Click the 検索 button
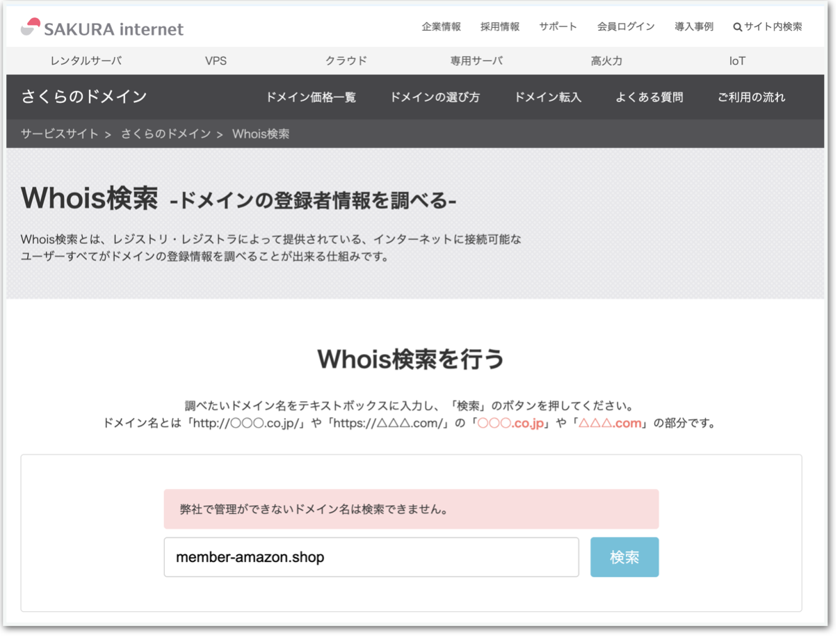 [624, 557]
